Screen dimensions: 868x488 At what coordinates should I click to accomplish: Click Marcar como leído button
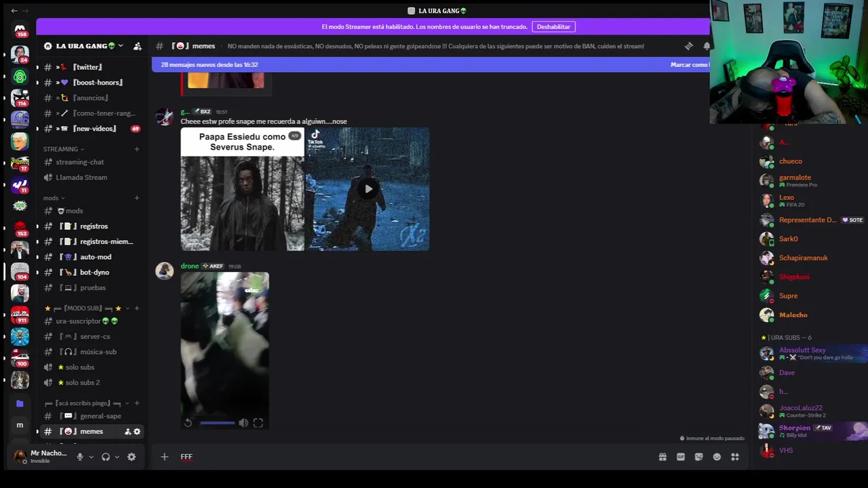coord(690,64)
